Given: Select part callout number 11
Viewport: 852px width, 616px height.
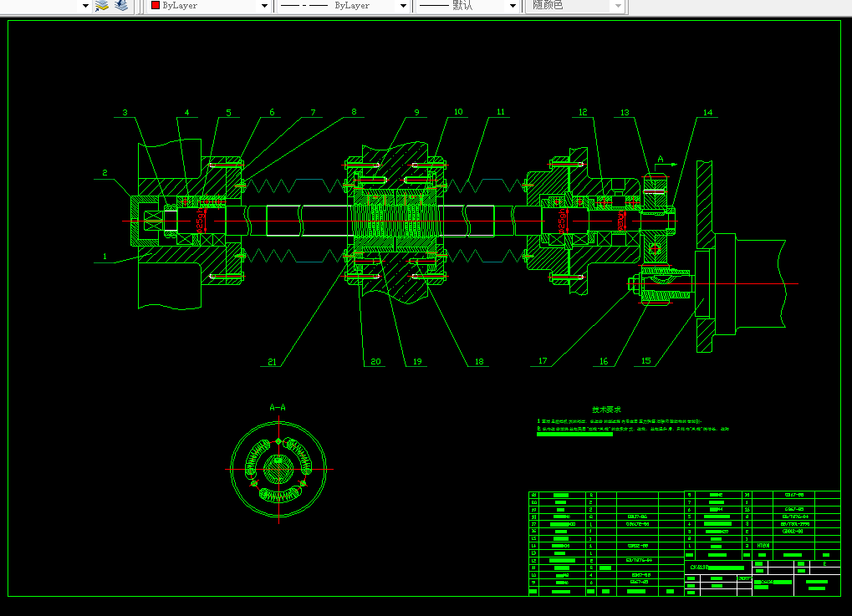Looking at the screenshot, I should coord(501,111).
